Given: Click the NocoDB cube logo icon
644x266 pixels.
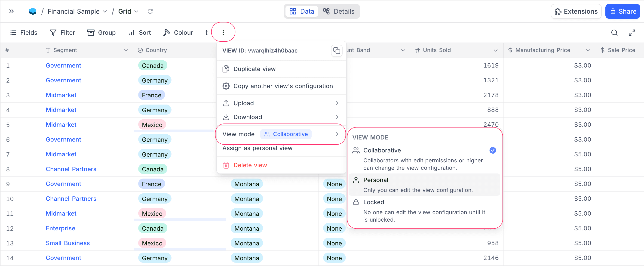Looking at the screenshot, I should pos(33,11).
